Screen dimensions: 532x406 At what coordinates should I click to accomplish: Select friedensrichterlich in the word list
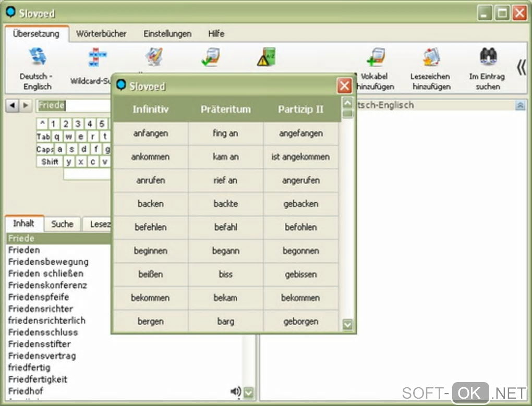pos(47,321)
